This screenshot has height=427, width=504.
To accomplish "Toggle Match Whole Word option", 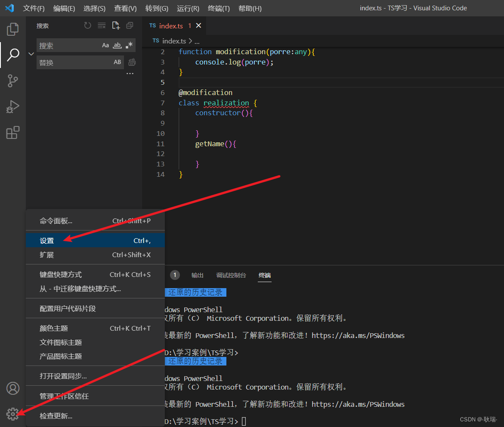I will [x=117, y=45].
